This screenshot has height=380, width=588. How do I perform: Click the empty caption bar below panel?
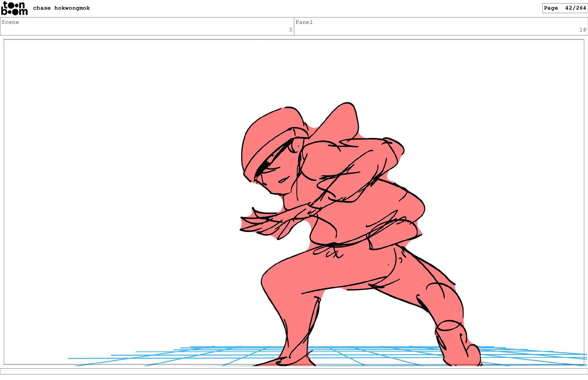294,371
